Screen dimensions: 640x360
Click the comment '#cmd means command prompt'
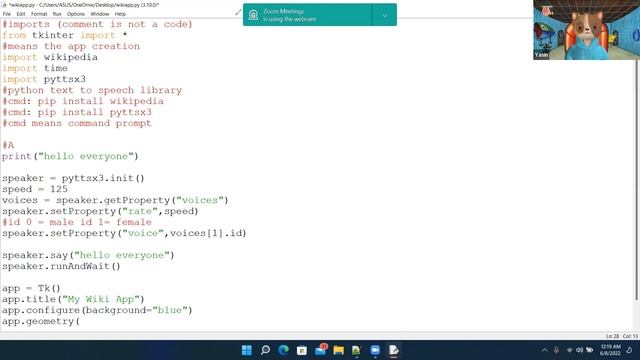pos(77,123)
